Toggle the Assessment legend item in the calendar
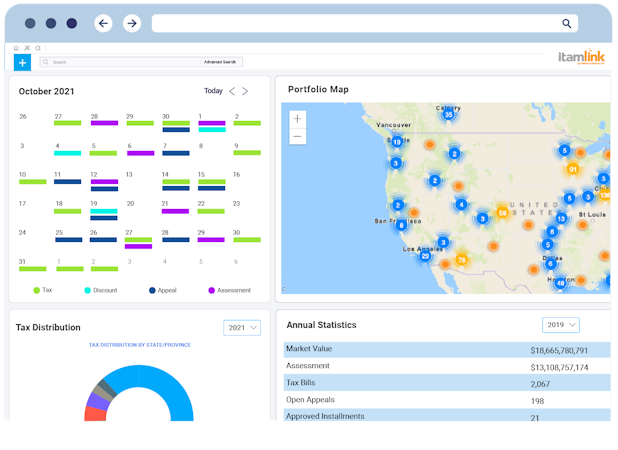The height and width of the screenshot is (450, 618). point(229,290)
